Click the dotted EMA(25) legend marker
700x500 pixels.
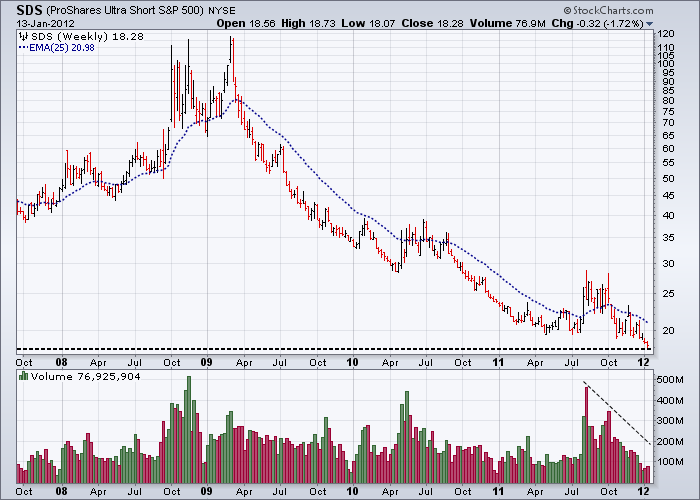click(x=23, y=48)
